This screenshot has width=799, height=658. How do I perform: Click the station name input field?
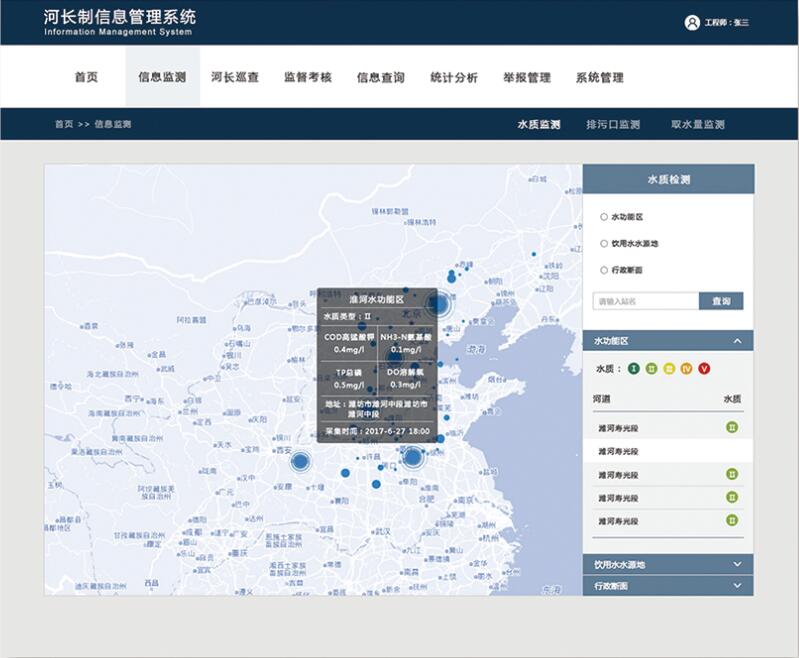click(645, 301)
